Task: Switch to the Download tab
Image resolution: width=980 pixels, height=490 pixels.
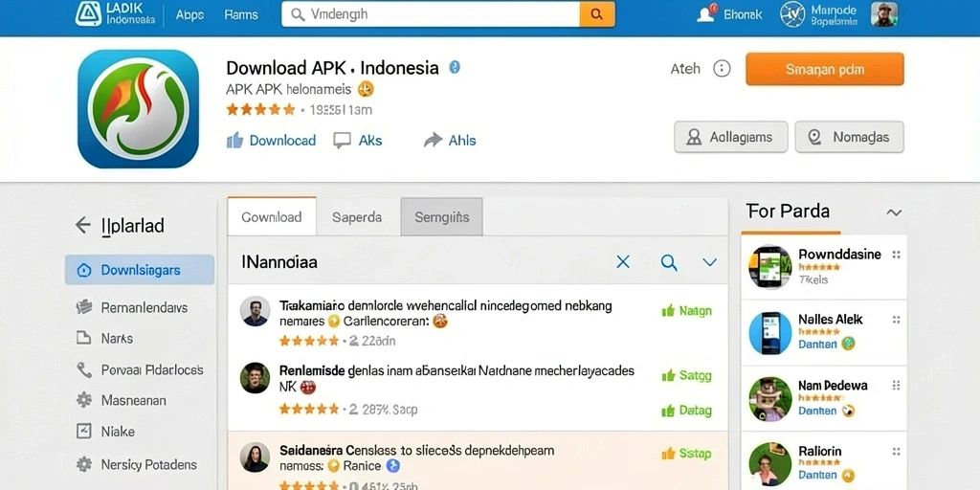Action: pos(272,217)
